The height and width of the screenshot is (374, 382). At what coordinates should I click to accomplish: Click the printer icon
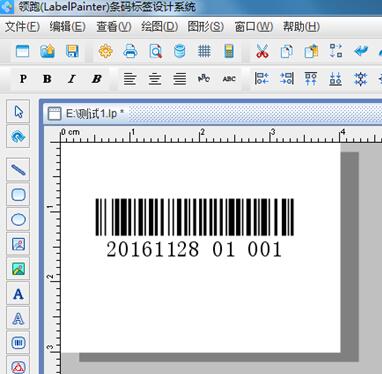pos(130,51)
